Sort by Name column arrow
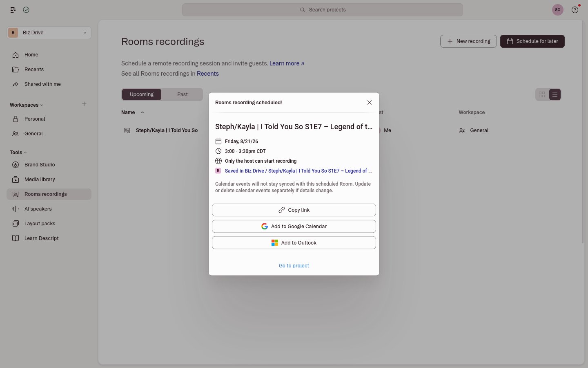This screenshot has width=588, height=368. point(143,112)
